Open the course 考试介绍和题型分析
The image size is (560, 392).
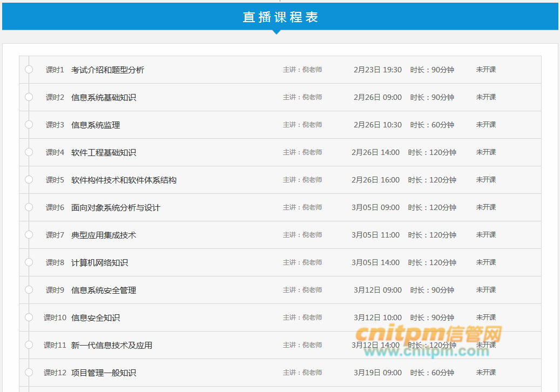[x=107, y=70]
